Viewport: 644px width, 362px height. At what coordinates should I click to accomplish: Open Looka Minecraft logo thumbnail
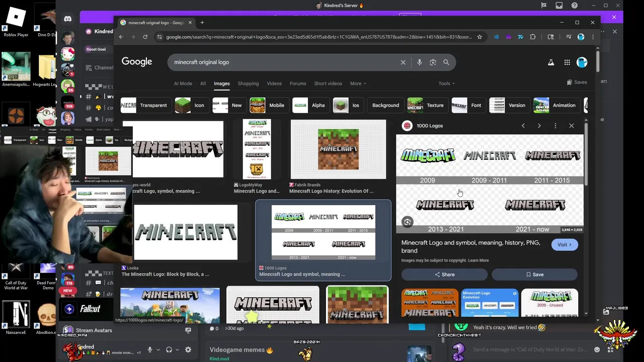(186, 232)
